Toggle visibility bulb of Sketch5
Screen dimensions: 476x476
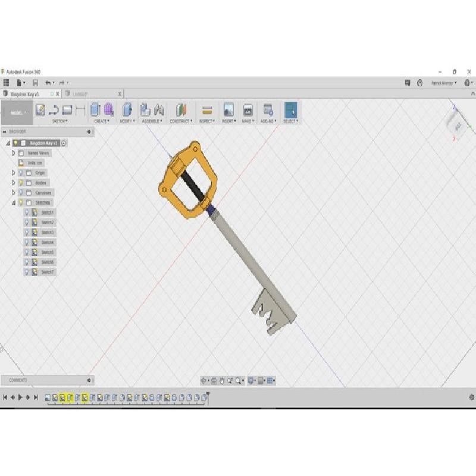point(26,252)
